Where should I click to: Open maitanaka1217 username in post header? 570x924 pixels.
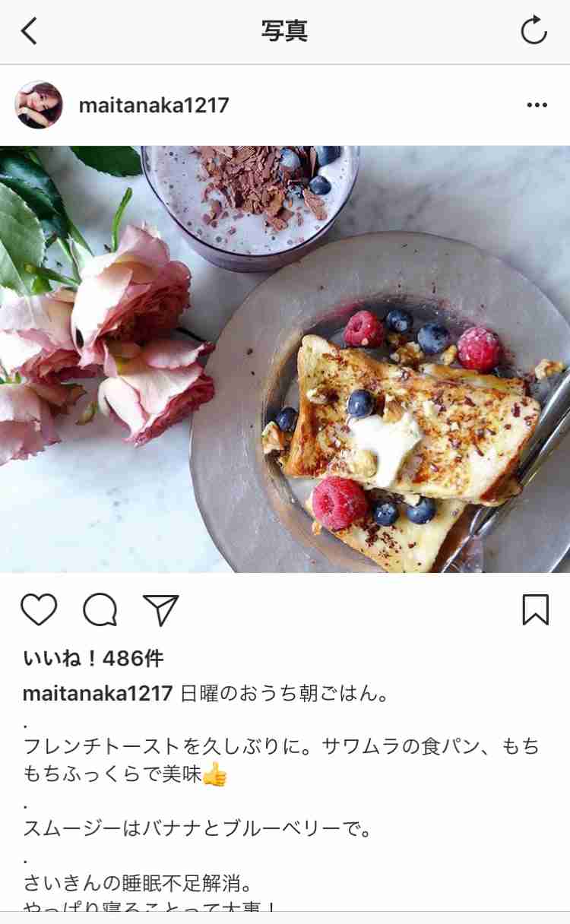(154, 106)
